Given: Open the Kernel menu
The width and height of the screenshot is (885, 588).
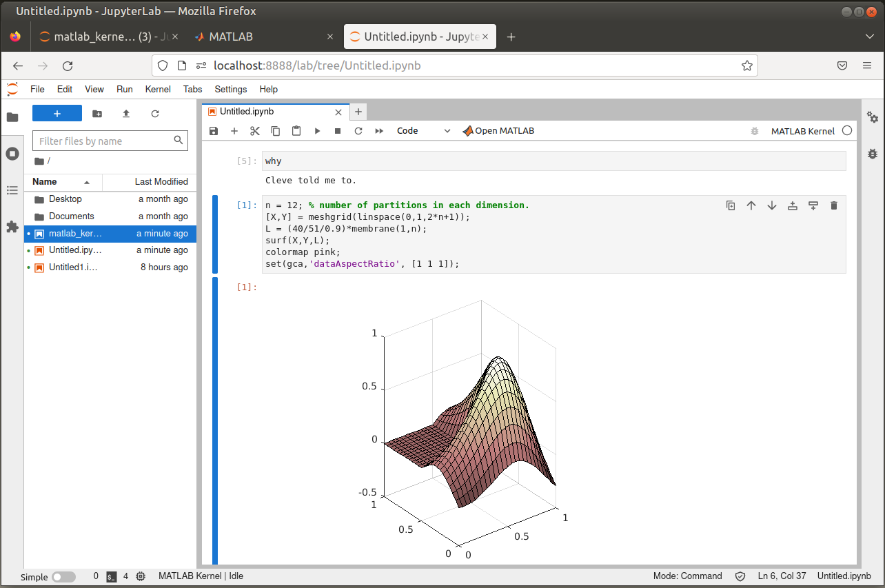Looking at the screenshot, I should [158, 89].
